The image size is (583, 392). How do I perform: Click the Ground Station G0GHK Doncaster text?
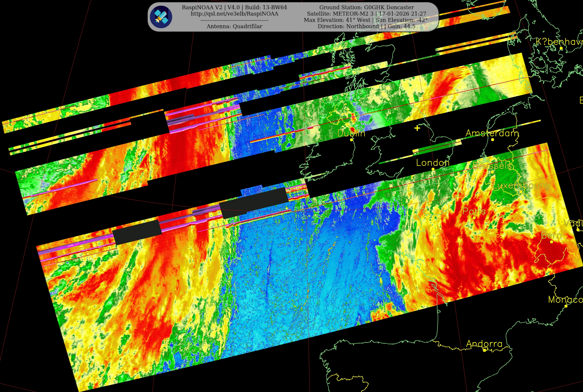367,7
